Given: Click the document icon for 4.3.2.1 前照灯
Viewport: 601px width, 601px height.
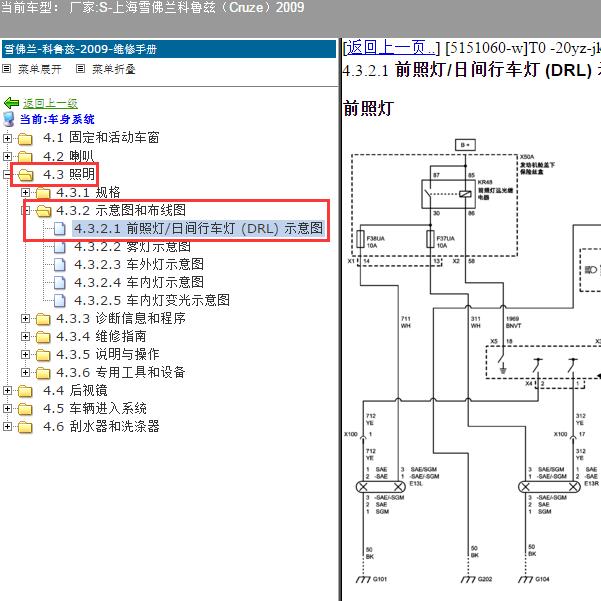Looking at the screenshot, I should [59, 228].
